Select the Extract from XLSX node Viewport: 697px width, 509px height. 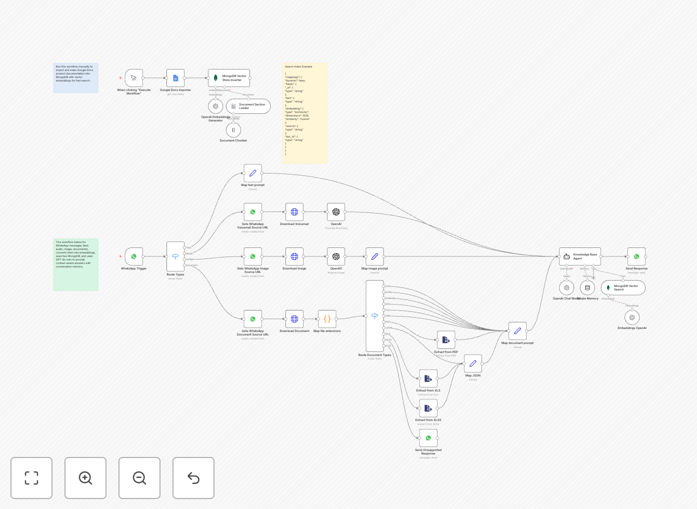click(x=428, y=409)
